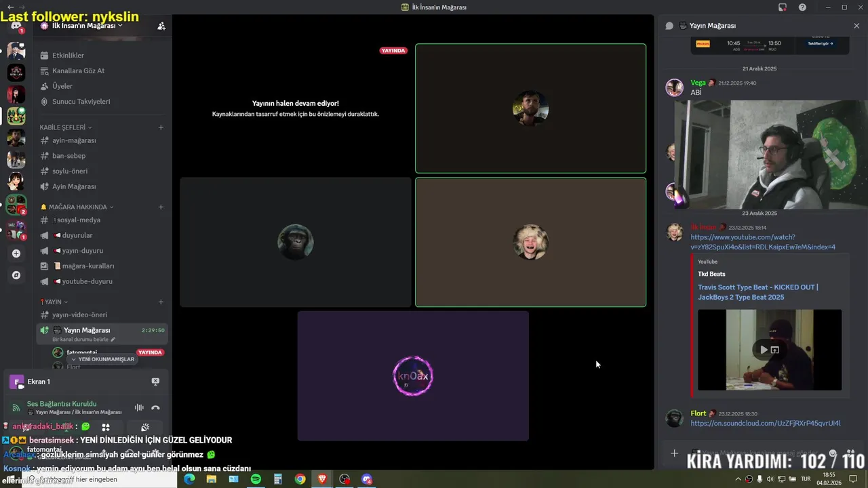The width and height of the screenshot is (868, 488).
Task: Open Tkd Beats channel link
Action: (x=711, y=274)
